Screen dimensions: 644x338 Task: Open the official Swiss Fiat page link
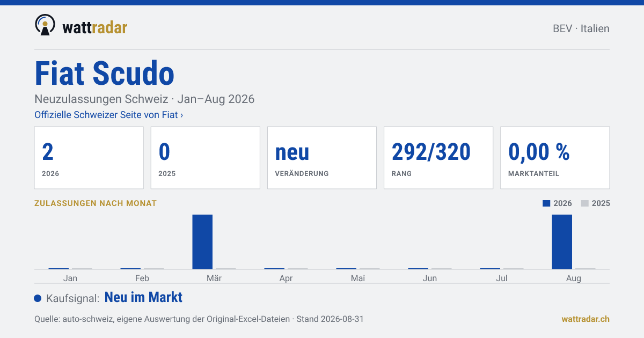click(109, 115)
